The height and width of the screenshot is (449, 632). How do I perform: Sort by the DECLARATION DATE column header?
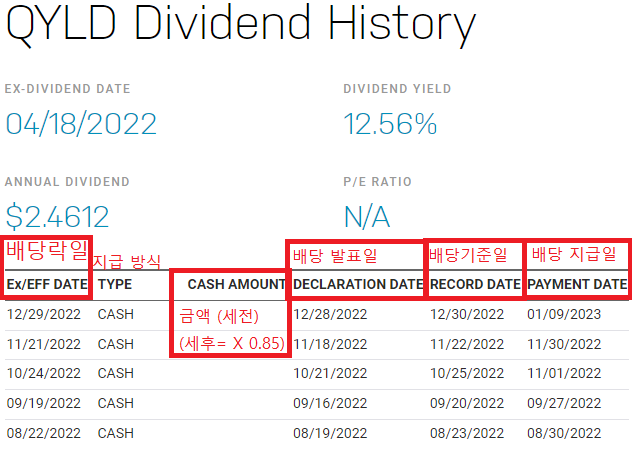click(x=358, y=284)
